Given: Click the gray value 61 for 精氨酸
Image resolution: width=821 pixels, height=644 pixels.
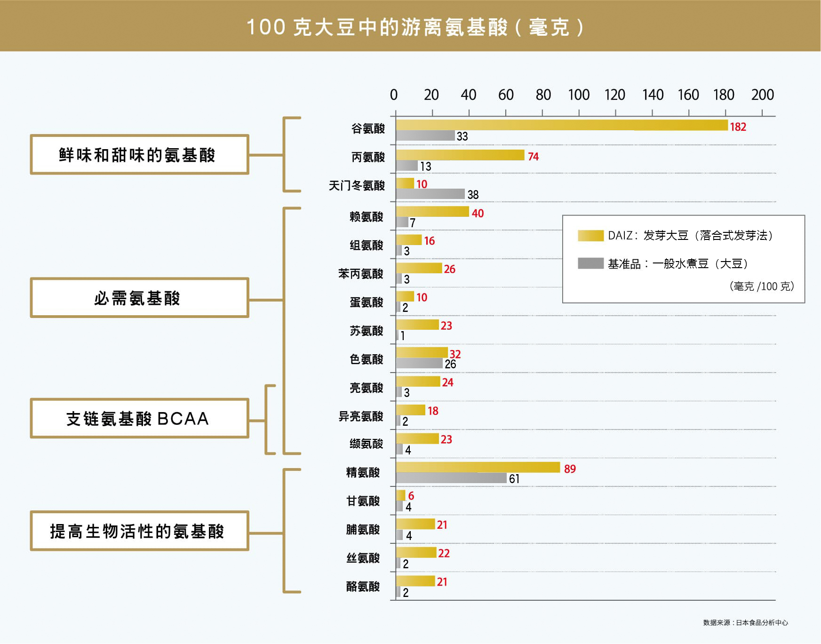Looking at the screenshot, I should tap(514, 479).
